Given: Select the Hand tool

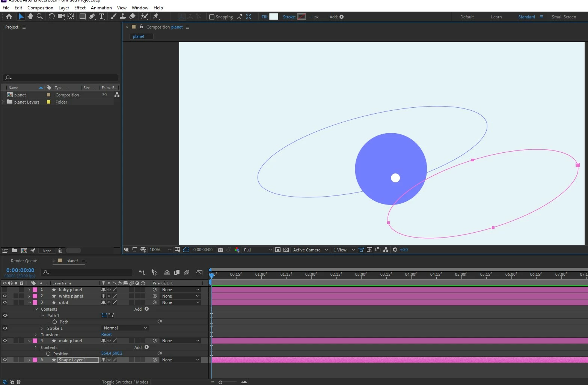Looking at the screenshot, I should point(30,17).
